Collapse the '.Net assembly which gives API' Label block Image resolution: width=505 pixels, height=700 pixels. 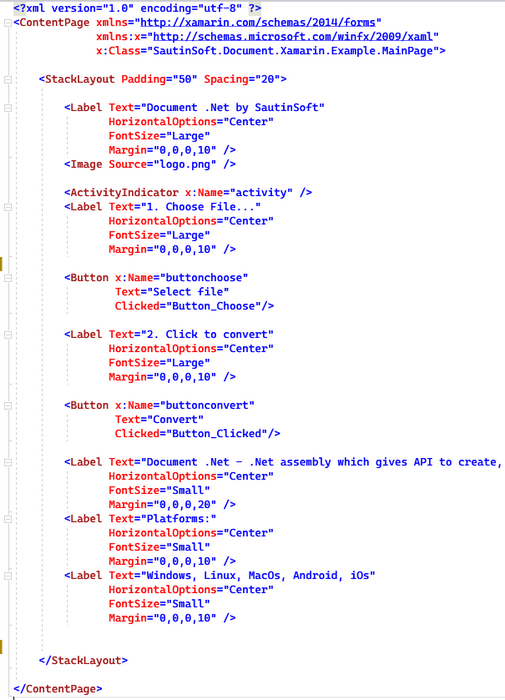8,462
